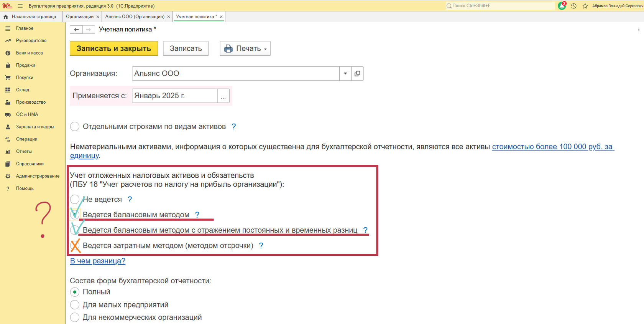The height and width of the screenshot is (324, 644).
Task: Open help for 'Ведется балансовым методом' option
Action: pos(197,215)
